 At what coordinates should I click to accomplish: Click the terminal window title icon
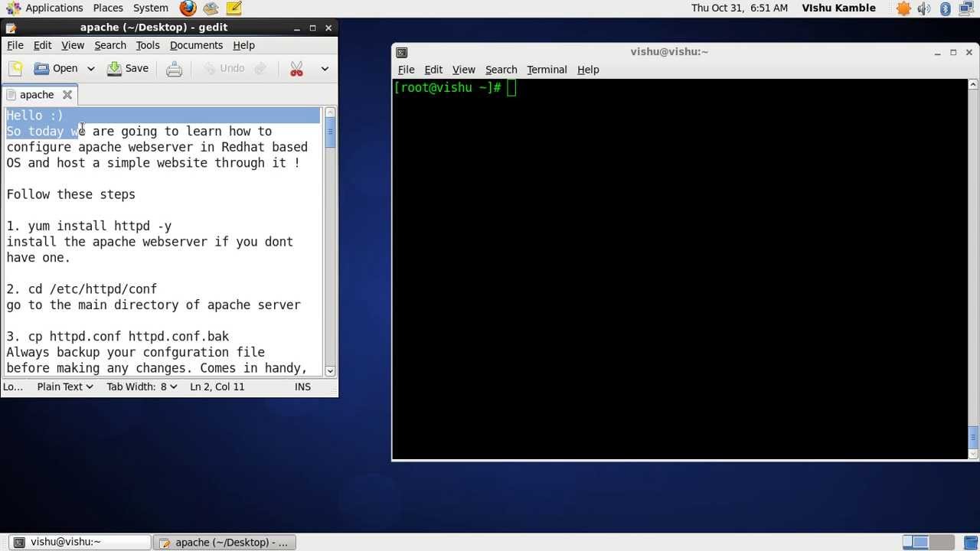[x=402, y=52]
